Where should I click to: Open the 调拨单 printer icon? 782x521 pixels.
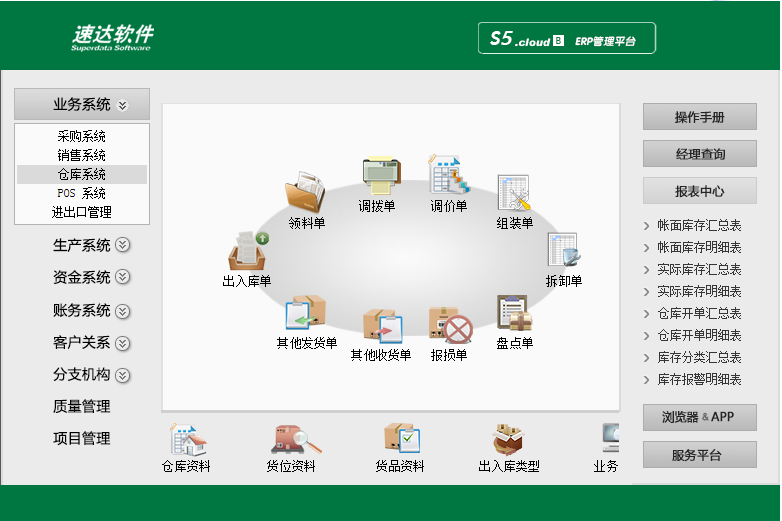coord(382,176)
